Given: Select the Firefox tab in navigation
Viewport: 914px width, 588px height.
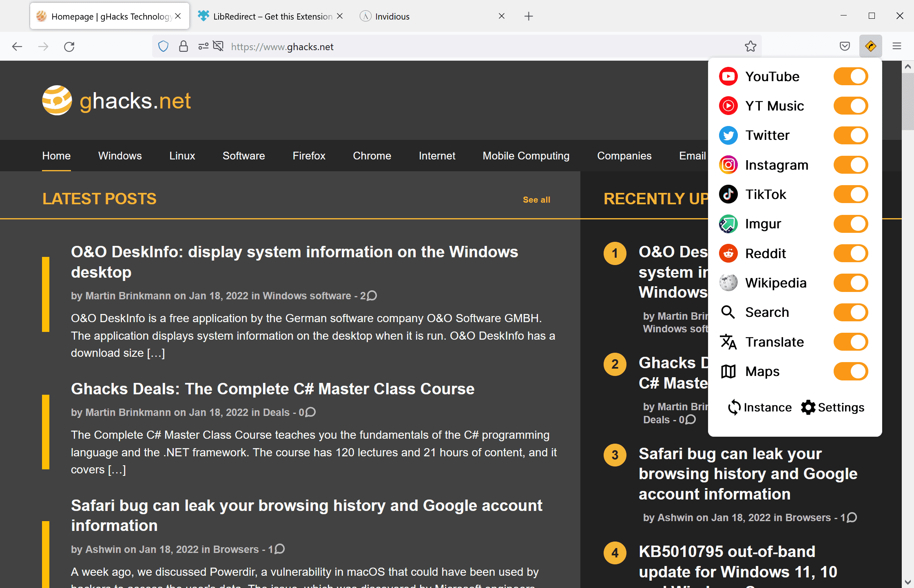Looking at the screenshot, I should click(308, 155).
